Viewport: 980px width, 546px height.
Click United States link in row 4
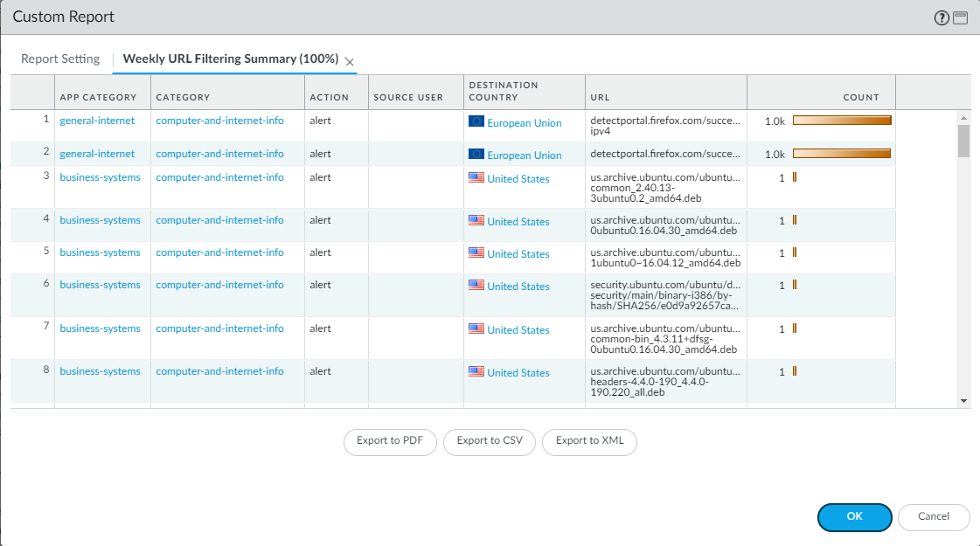tap(518, 222)
